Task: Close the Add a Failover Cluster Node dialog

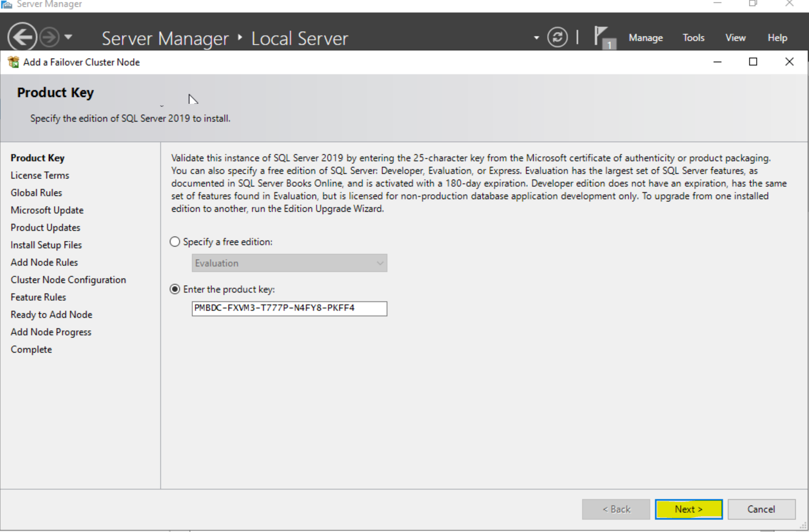Action: tap(789, 62)
